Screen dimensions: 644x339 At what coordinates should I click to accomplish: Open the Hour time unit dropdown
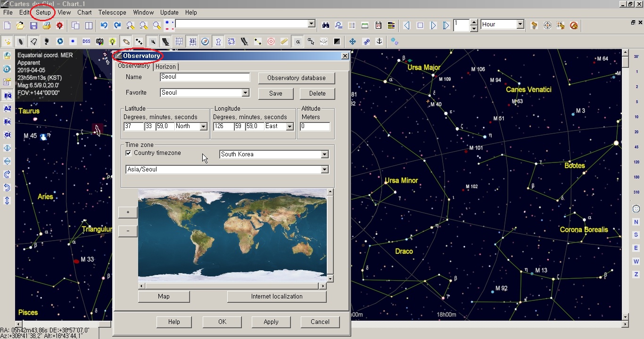click(520, 24)
